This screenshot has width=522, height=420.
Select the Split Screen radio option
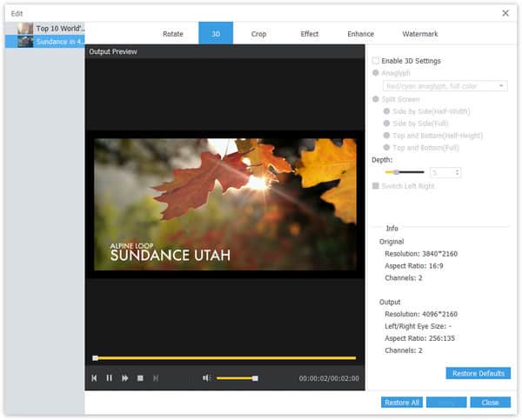pos(376,99)
